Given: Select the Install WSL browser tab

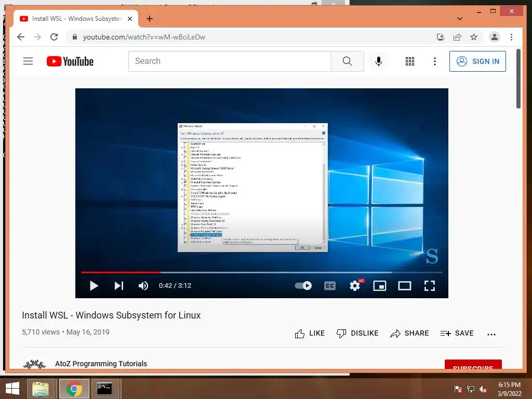Looking at the screenshot, I should point(76,19).
